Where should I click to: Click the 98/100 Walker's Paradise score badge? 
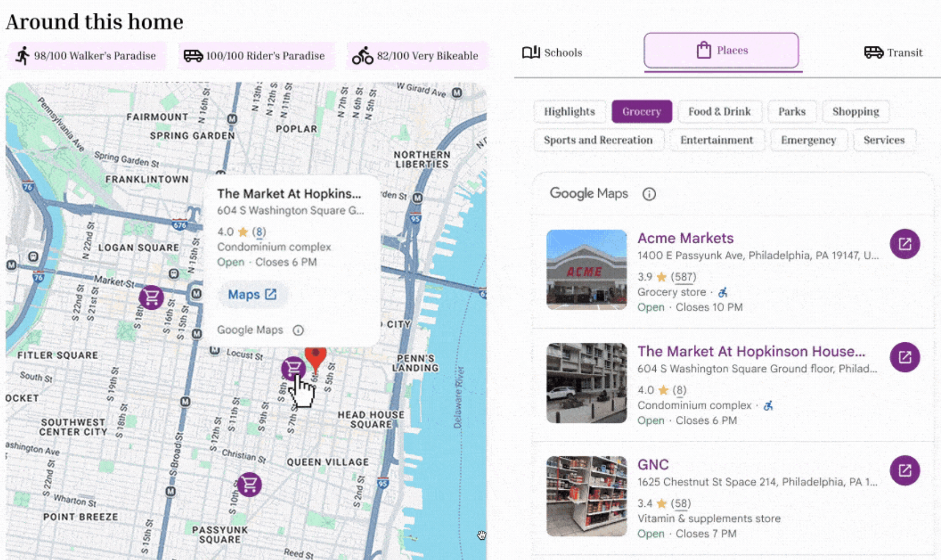pos(87,56)
